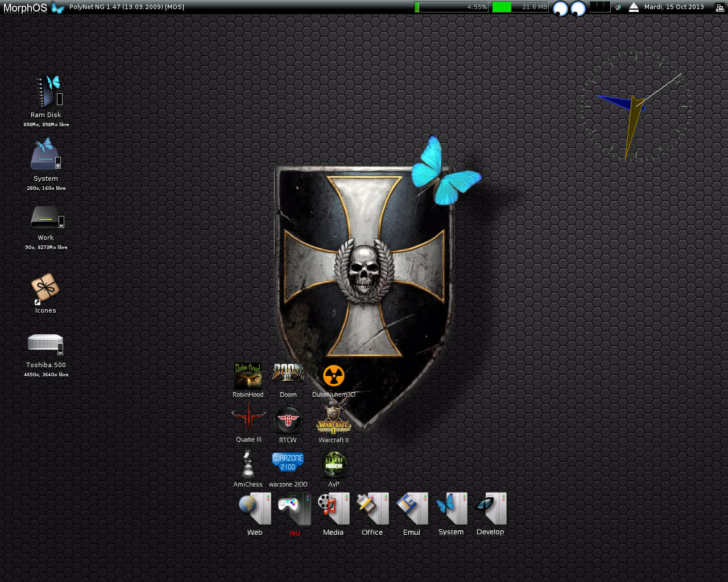Open the Office panel drawer
This screenshot has width=728, height=582.
coord(373,509)
